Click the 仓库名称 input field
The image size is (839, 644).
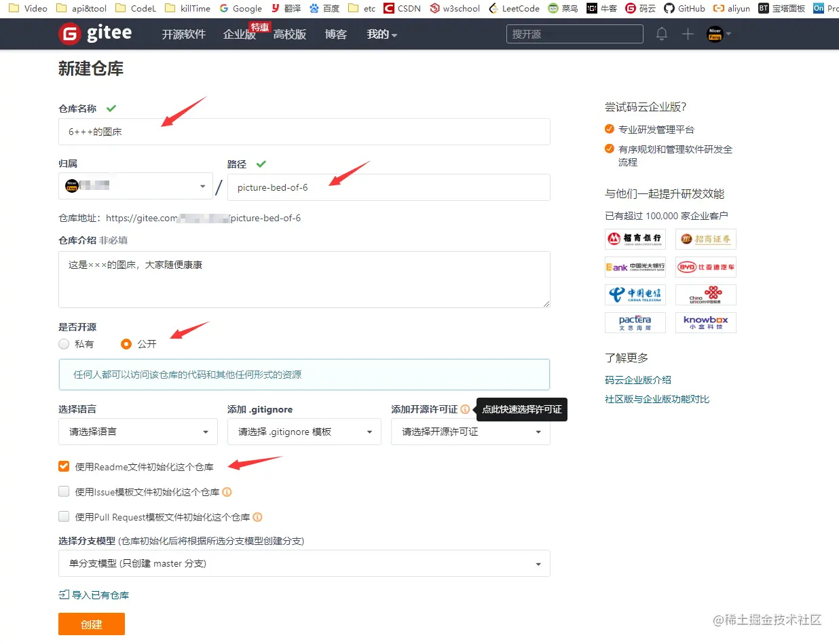(304, 132)
